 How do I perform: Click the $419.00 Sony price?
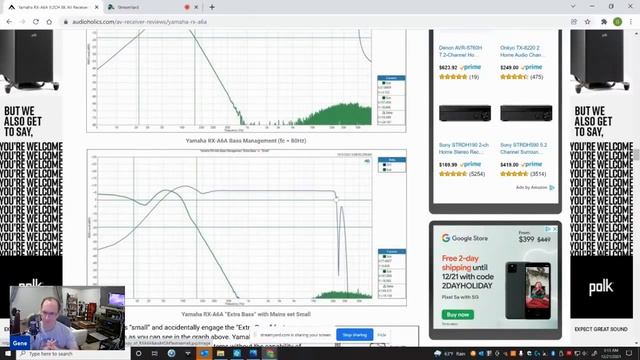pyautogui.click(x=509, y=164)
